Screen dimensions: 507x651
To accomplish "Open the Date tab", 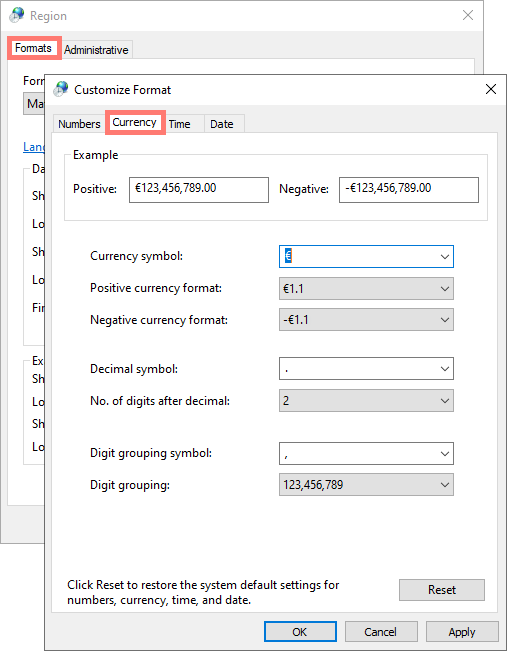I will tap(222, 124).
